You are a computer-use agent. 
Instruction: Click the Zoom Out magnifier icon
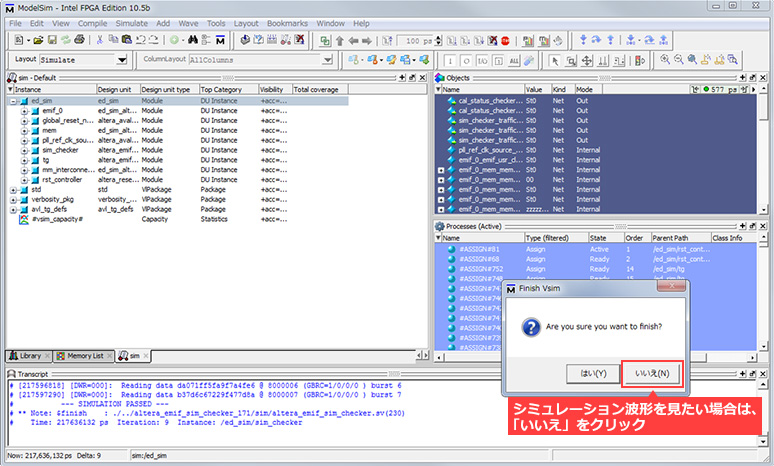coord(681,60)
